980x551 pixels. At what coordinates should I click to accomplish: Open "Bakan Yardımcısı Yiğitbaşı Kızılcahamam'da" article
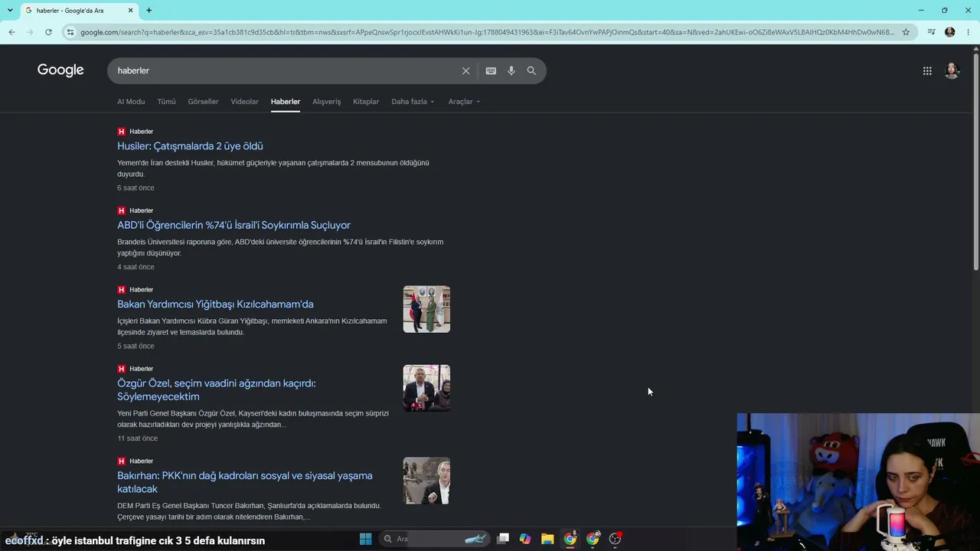click(215, 304)
